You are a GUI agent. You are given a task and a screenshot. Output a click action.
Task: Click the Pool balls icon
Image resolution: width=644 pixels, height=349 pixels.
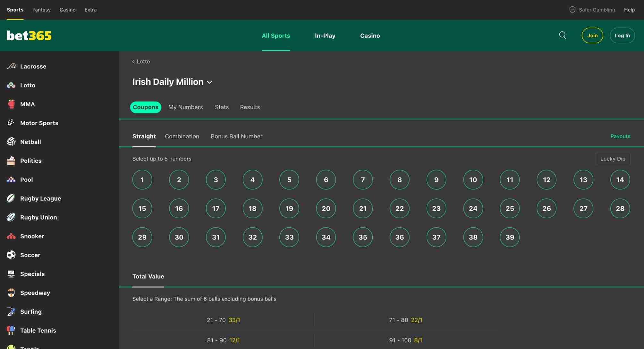11,179
